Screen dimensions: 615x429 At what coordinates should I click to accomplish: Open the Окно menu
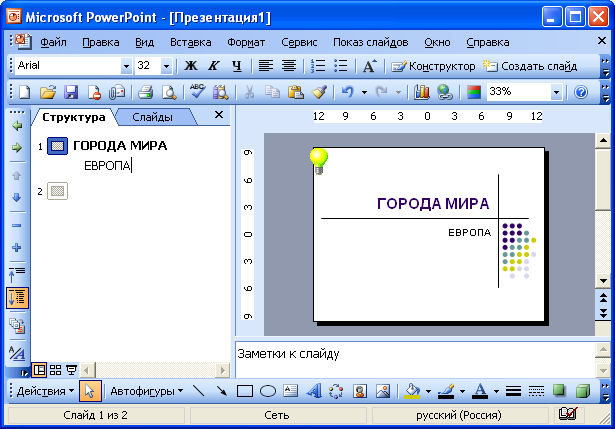[437, 42]
